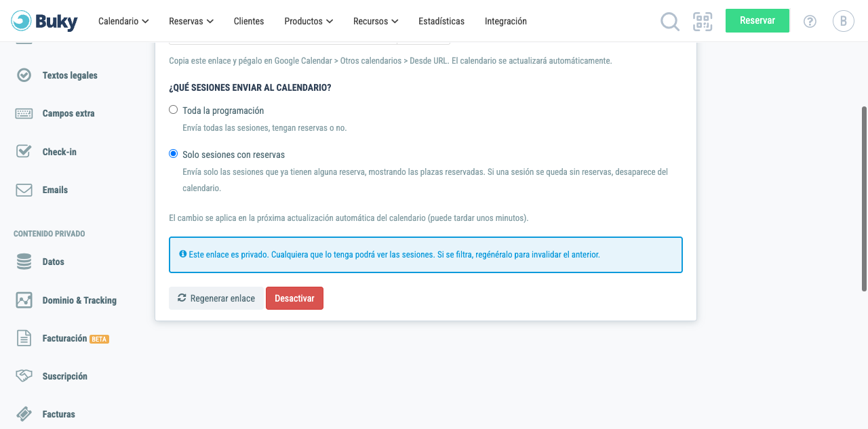868x429 pixels.
Task: Open the search magnifier icon
Action: pos(670,21)
